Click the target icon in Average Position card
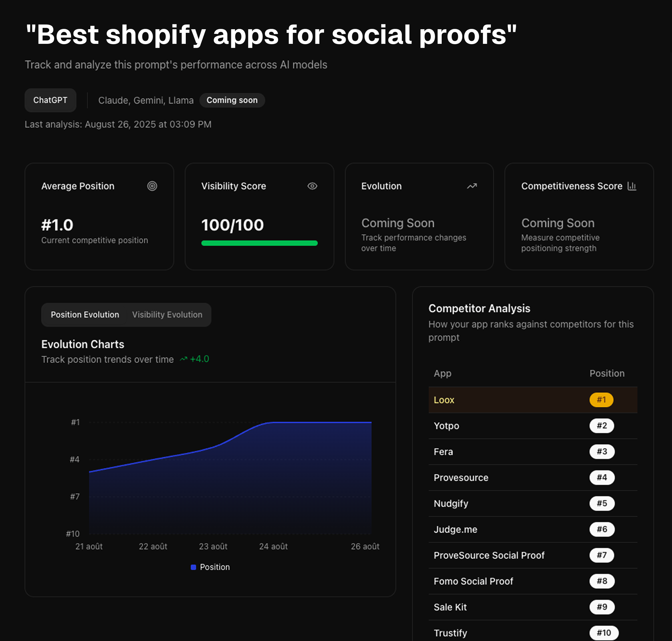This screenshot has height=641, width=672. [152, 186]
